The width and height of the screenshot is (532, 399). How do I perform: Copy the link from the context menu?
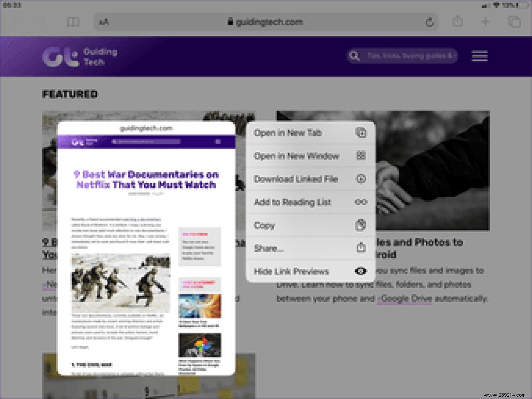pyautogui.click(x=265, y=225)
